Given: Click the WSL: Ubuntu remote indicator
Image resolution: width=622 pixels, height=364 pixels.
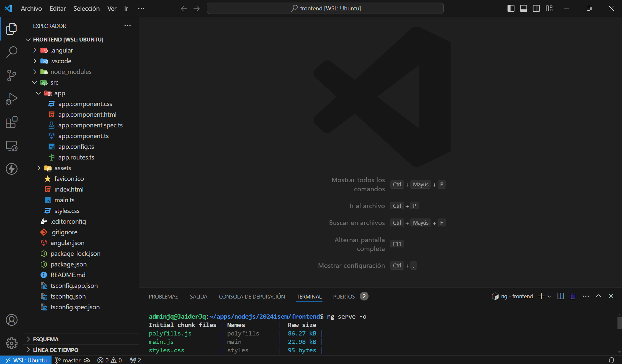Looking at the screenshot, I should click(x=26, y=360).
